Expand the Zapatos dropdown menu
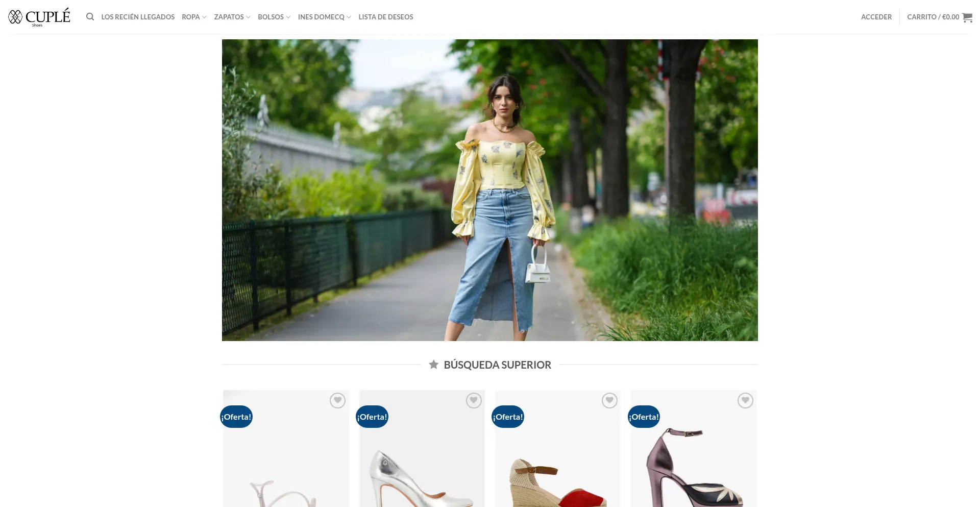The image size is (980, 507). point(232,17)
